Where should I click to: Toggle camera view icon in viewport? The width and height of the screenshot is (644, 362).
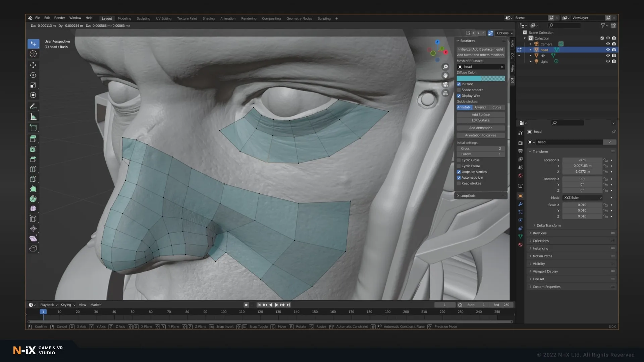445,84
